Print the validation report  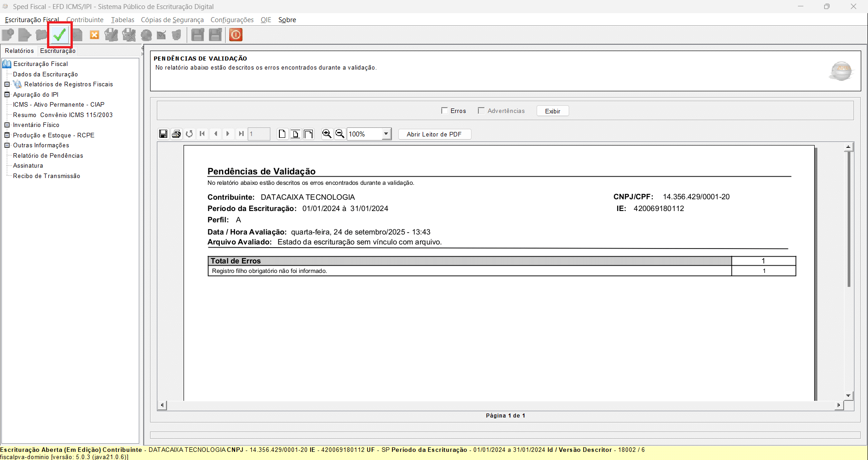click(176, 134)
